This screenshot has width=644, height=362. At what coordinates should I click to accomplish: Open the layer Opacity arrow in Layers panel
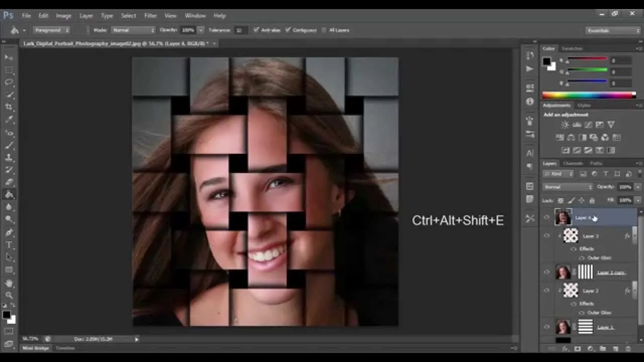coord(638,187)
